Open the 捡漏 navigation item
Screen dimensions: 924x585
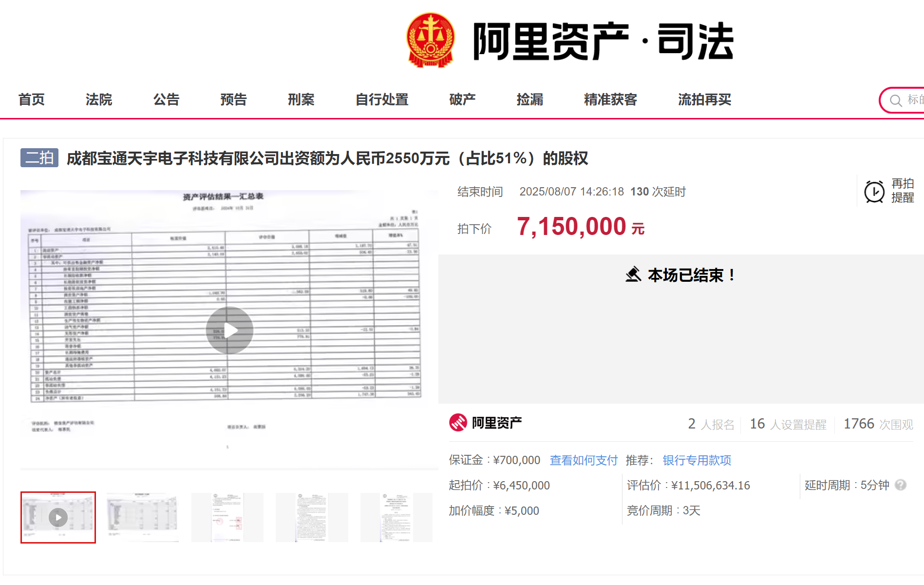point(530,99)
